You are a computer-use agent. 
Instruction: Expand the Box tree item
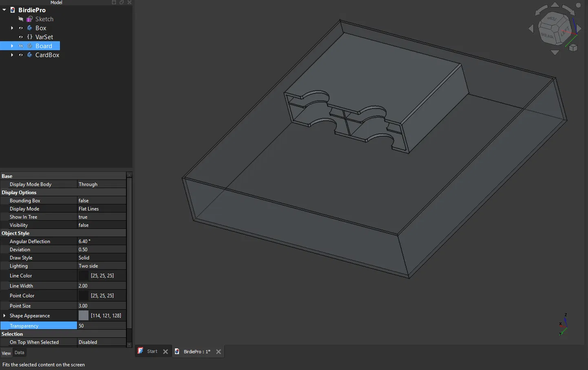(12, 28)
